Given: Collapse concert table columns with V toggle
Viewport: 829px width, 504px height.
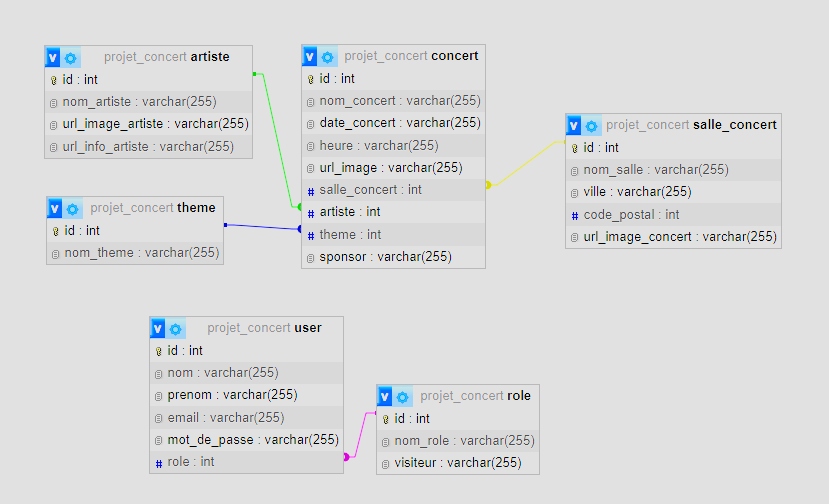Looking at the screenshot, I should (310, 56).
